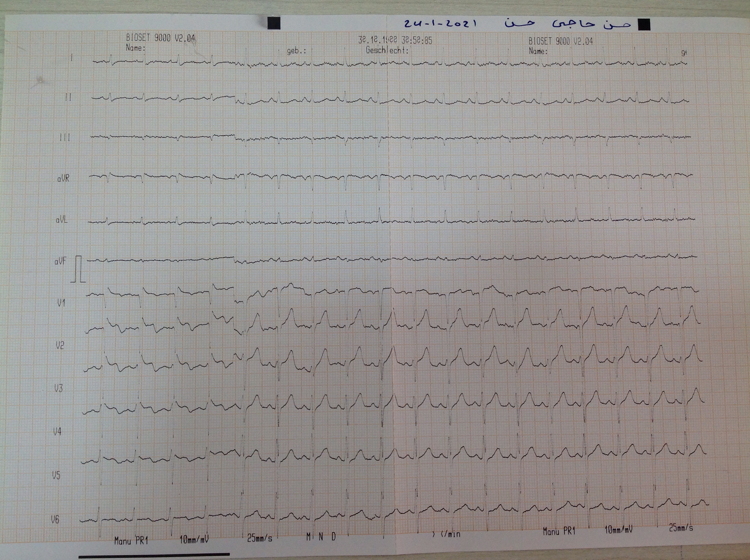750x560 pixels.
Task: Click the calibration pulse beside aVF
Action: [x=78, y=269]
